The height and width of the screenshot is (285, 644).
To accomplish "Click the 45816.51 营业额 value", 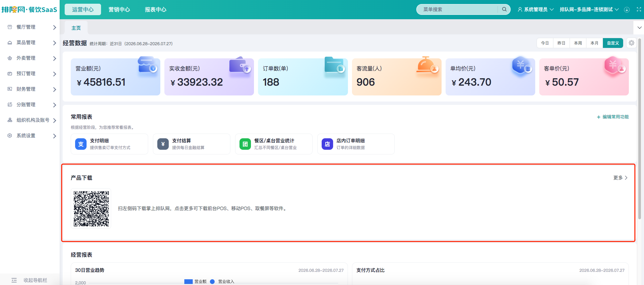I will pyautogui.click(x=104, y=82).
